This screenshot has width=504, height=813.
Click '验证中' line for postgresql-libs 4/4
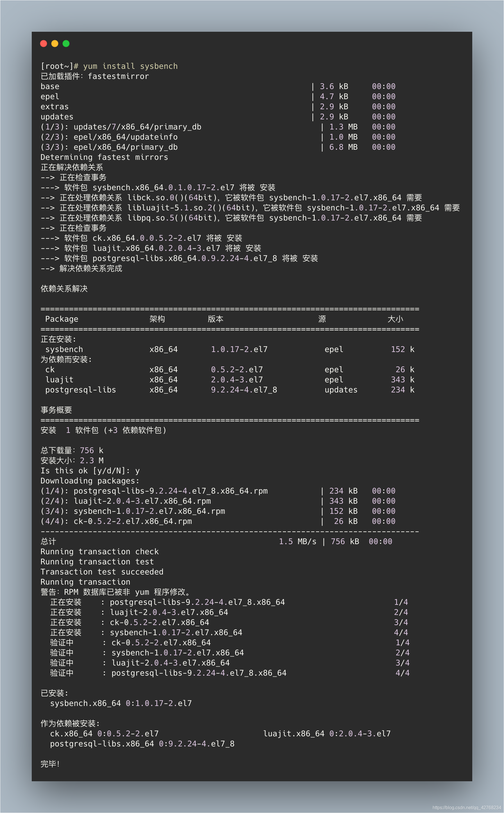(230, 673)
